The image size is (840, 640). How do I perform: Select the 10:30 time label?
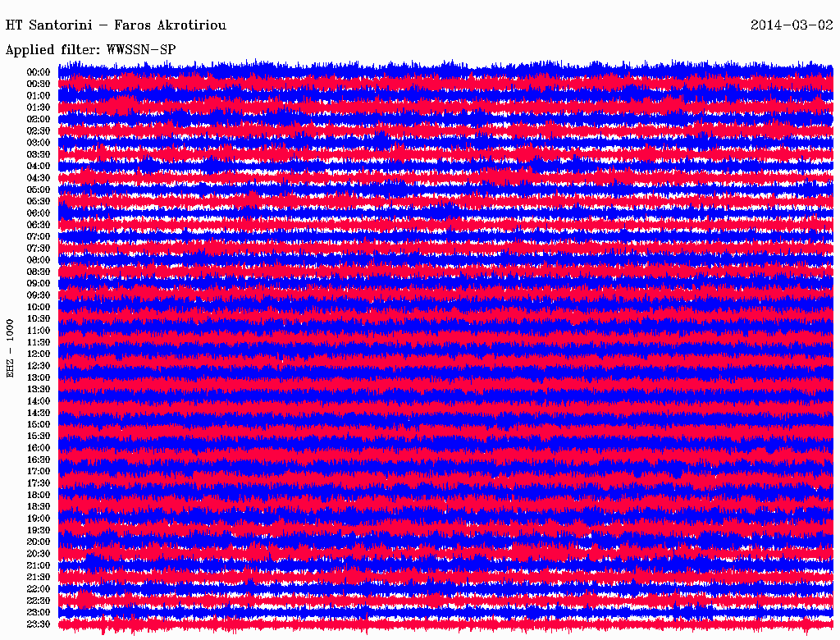39,319
